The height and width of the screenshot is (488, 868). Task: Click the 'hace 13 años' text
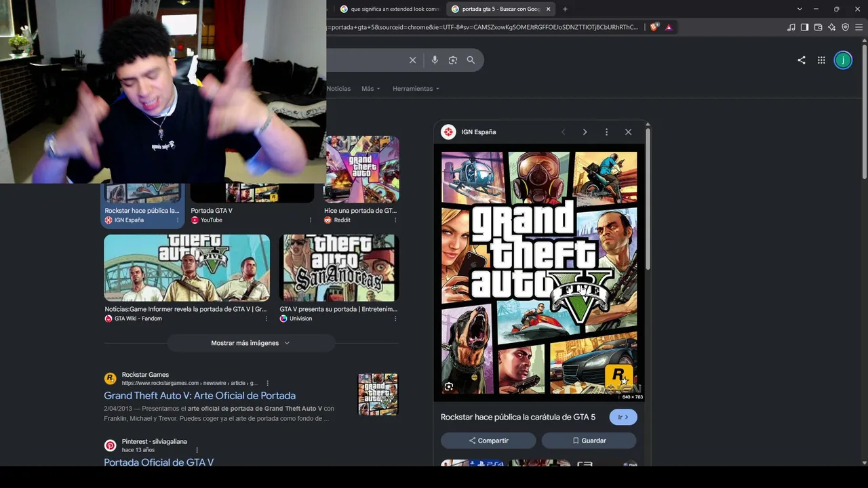138,450
